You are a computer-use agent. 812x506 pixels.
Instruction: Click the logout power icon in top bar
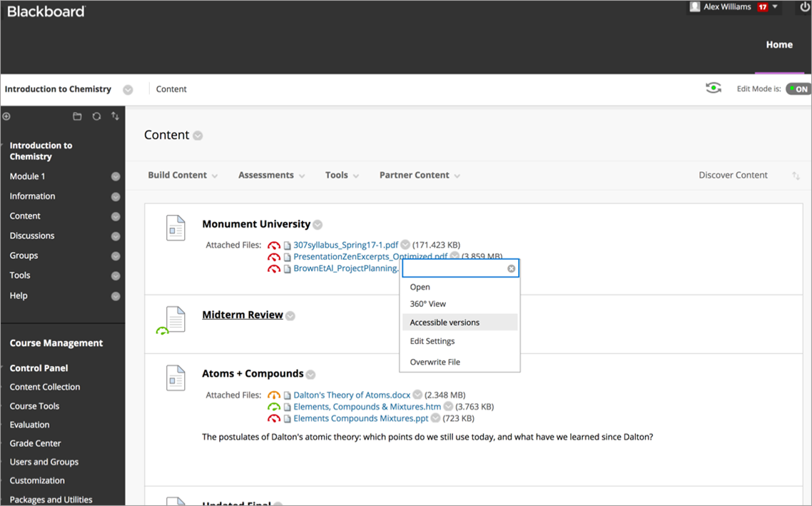pyautogui.click(x=804, y=6)
